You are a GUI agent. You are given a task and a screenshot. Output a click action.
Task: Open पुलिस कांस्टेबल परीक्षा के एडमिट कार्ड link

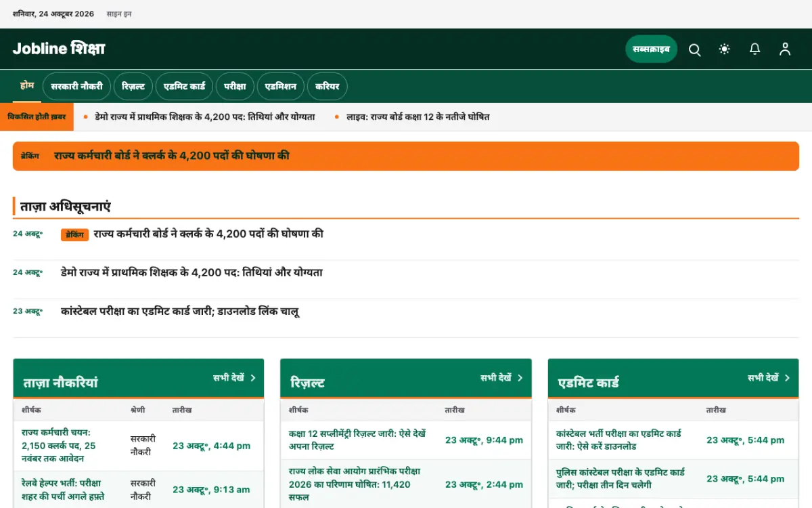[621, 479]
